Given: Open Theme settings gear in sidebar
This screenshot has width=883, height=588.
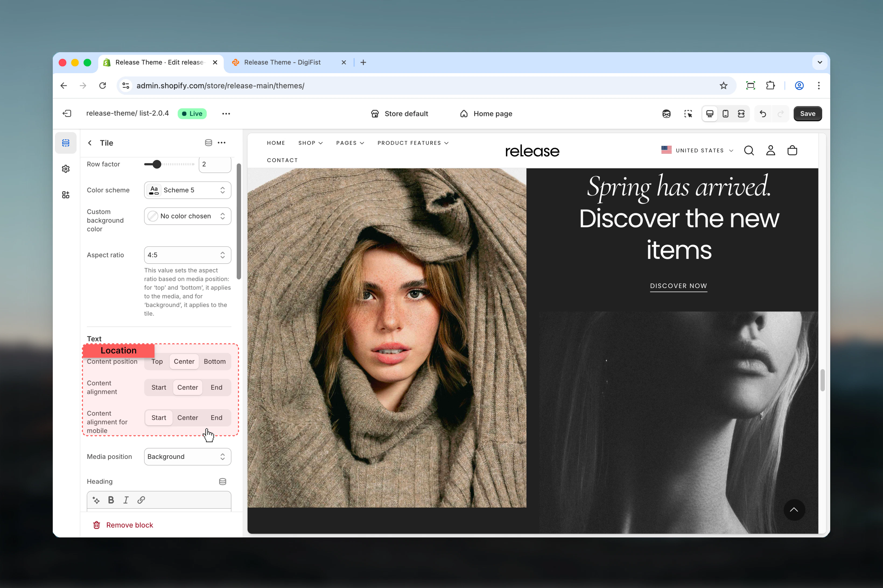Looking at the screenshot, I should click(66, 169).
